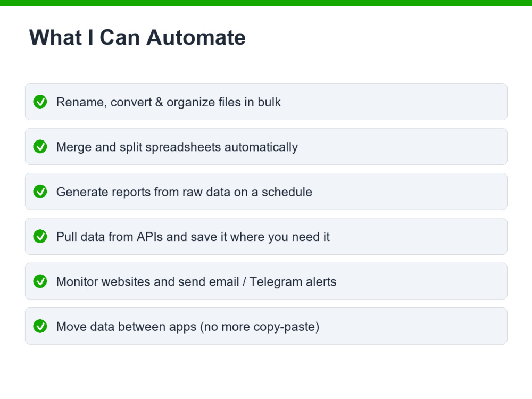This screenshot has width=532, height=399.
Task: Click the word 'spreadsheets' in the list
Action: [183, 147]
